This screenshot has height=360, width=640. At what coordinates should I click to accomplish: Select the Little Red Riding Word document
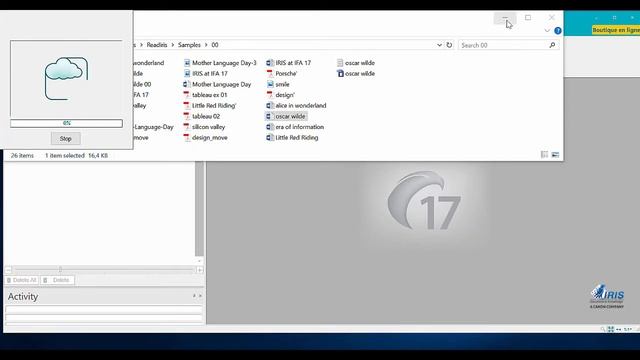pyautogui.click(x=292, y=138)
